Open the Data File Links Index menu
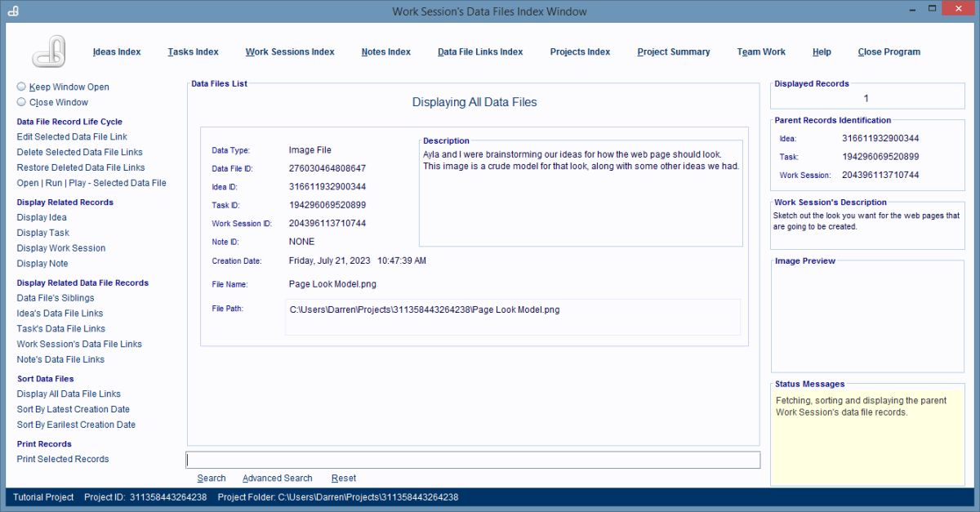980x512 pixels. coord(480,51)
